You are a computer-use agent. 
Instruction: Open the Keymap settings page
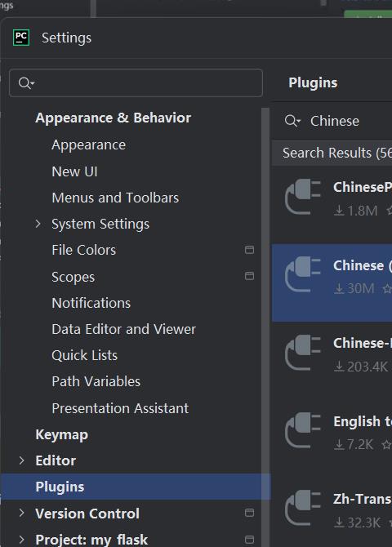pos(62,434)
